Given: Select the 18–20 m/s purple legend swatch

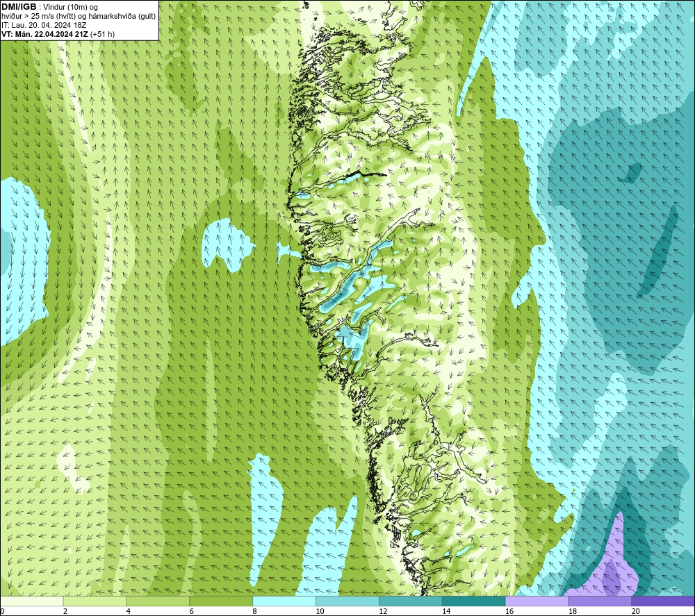Looking at the screenshot, I should click(x=600, y=601).
